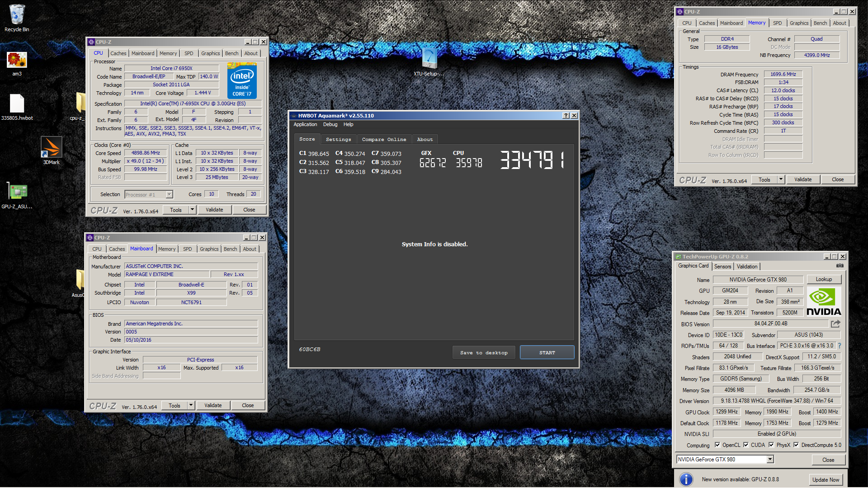
Task: Click Validate in the CPU-Z CPU window
Action: [x=214, y=210]
